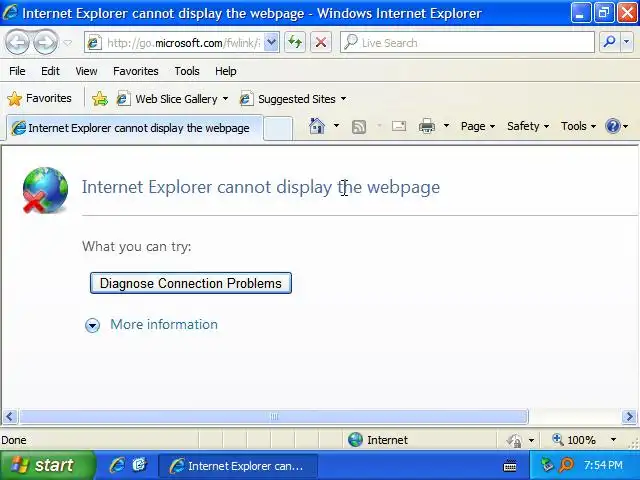Open recent pages dropdown beside Forward button
This screenshot has width=640, height=480.
[68, 42]
